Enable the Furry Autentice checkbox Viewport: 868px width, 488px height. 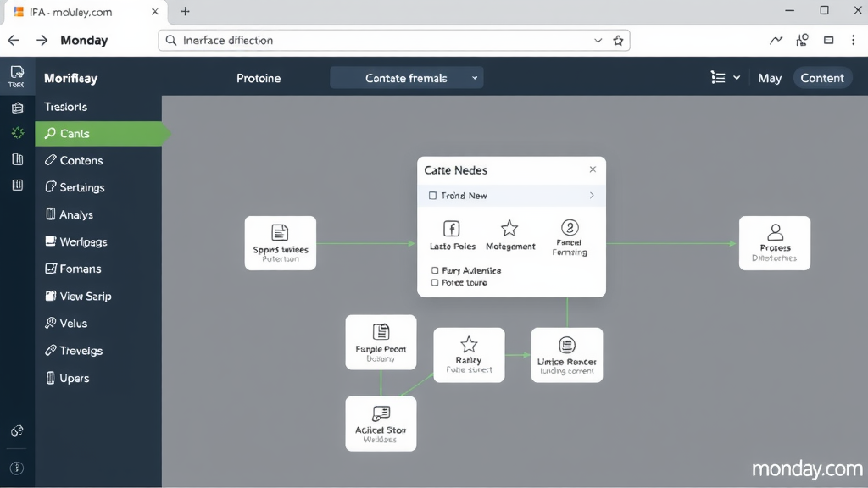point(435,270)
